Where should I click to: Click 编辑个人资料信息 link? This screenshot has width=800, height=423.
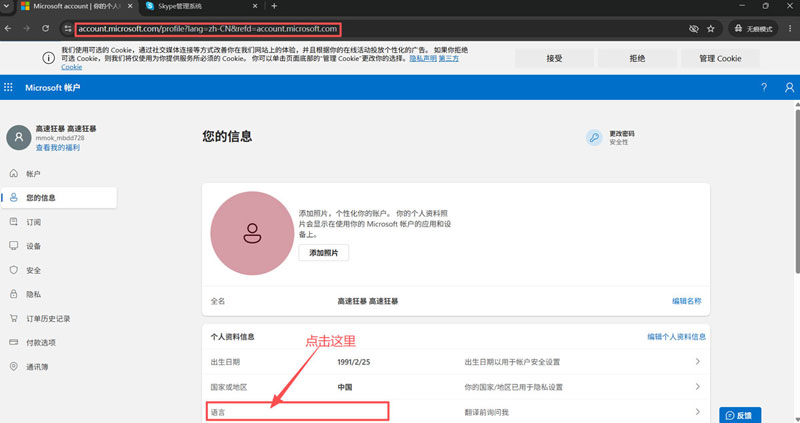(677, 337)
